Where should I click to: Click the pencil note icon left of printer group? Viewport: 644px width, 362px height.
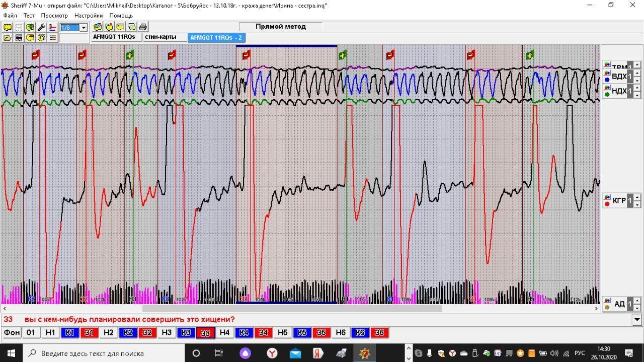point(98,27)
